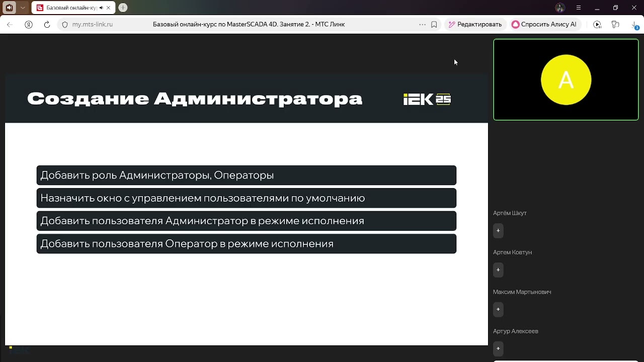
Task: Close the Базовый онлайн-курс tab
Action: 108,8
